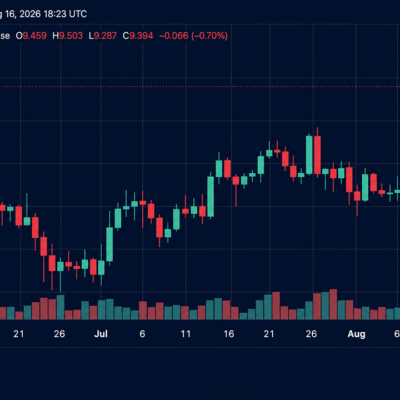Image resolution: width=400 pixels, height=400 pixels.
Task: Click the High price value 9.503
Action: 71,36
